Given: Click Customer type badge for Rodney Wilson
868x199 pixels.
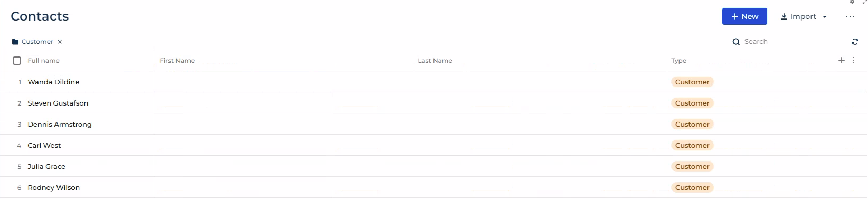Looking at the screenshot, I should coord(692,187).
